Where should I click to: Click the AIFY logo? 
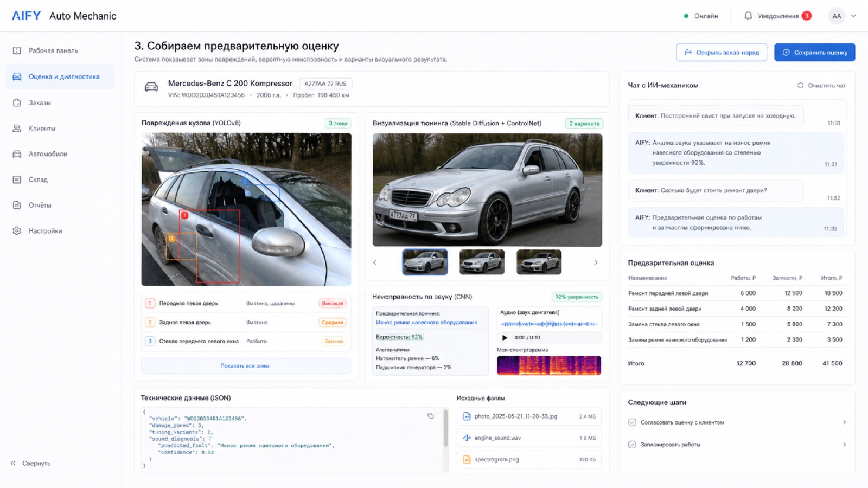[26, 16]
